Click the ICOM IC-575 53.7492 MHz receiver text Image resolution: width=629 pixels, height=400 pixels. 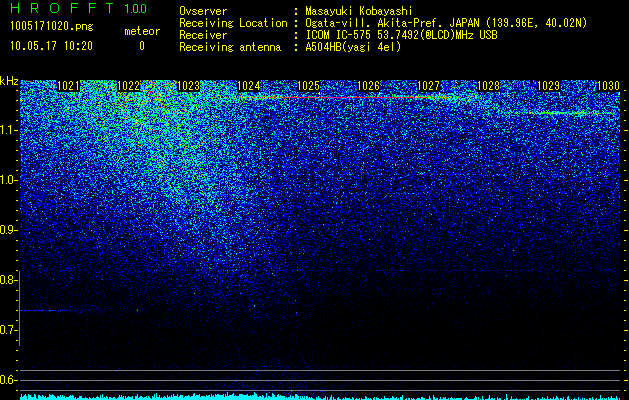click(x=401, y=35)
